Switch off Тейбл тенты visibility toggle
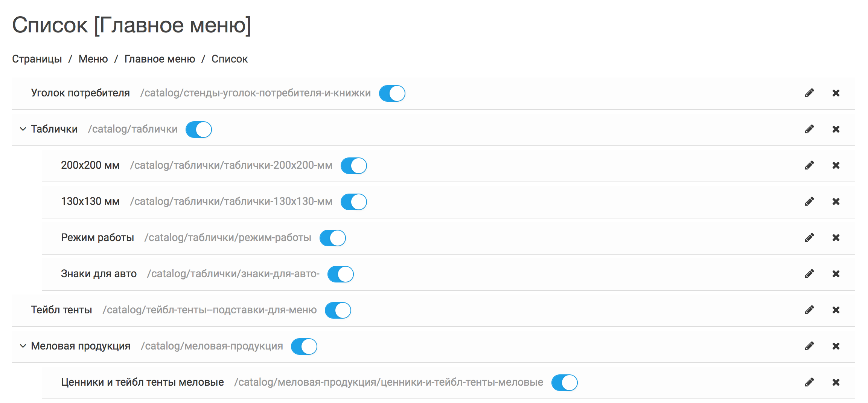This screenshot has height=403, width=868. pyautogui.click(x=338, y=310)
